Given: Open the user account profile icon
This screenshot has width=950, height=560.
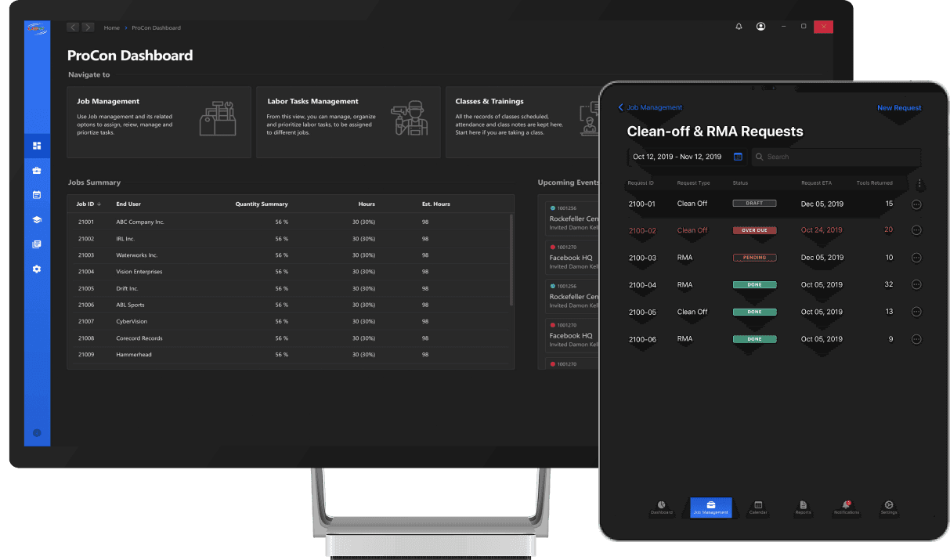Looking at the screenshot, I should [x=760, y=27].
